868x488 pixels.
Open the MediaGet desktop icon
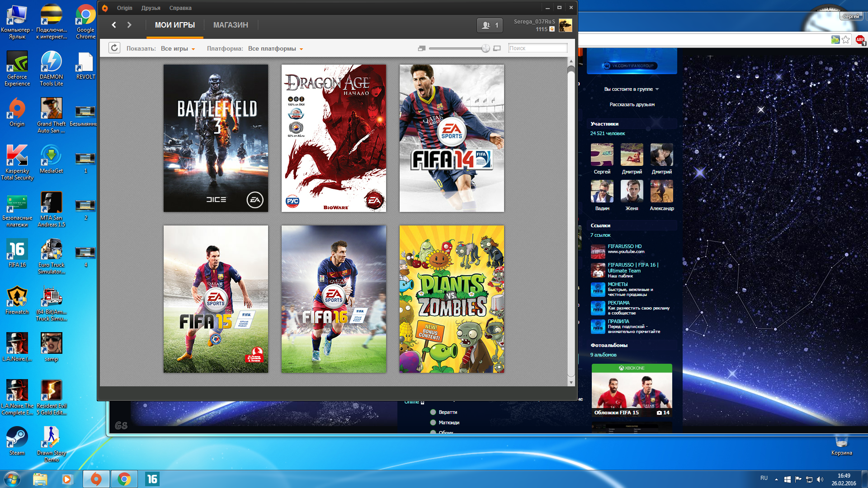coord(51,160)
